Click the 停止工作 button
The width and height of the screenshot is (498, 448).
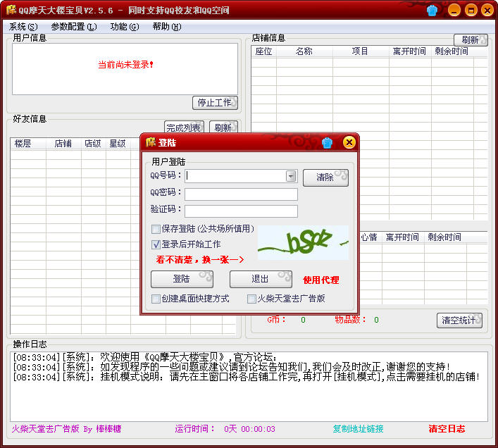(215, 103)
